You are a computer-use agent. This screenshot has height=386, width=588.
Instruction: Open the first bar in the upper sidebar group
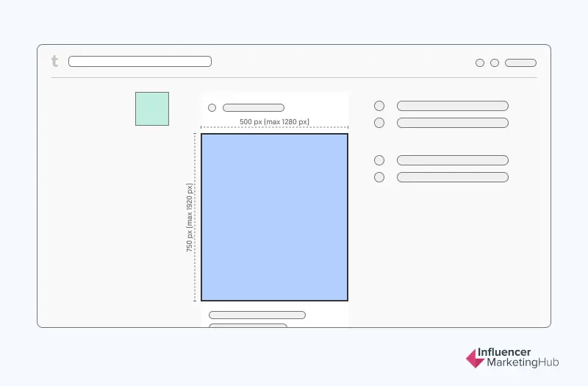pos(453,106)
